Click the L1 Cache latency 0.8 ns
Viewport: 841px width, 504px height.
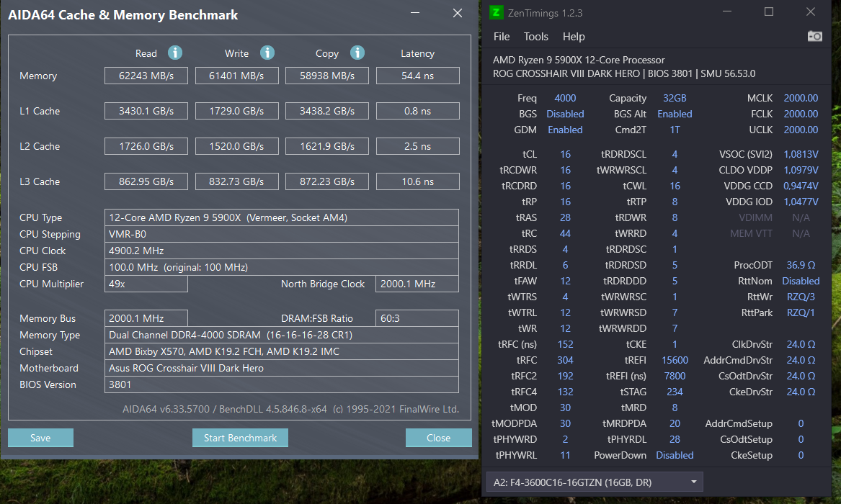[417, 111]
